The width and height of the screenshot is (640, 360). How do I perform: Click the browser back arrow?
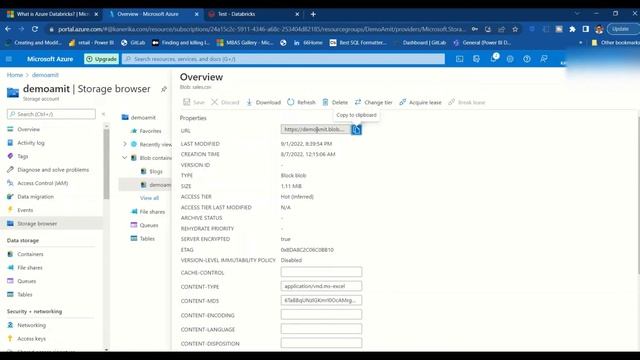pyautogui.click(x=8, y=29)
